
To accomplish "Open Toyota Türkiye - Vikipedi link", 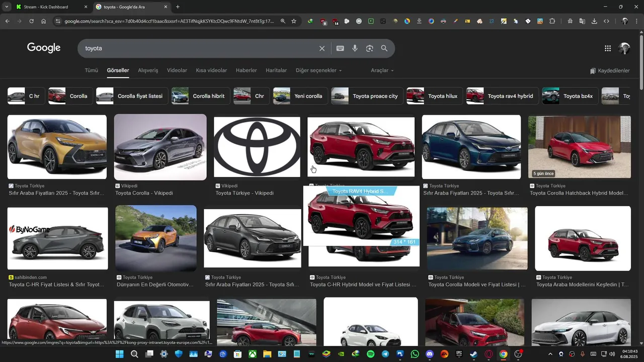I will point(245,193).
